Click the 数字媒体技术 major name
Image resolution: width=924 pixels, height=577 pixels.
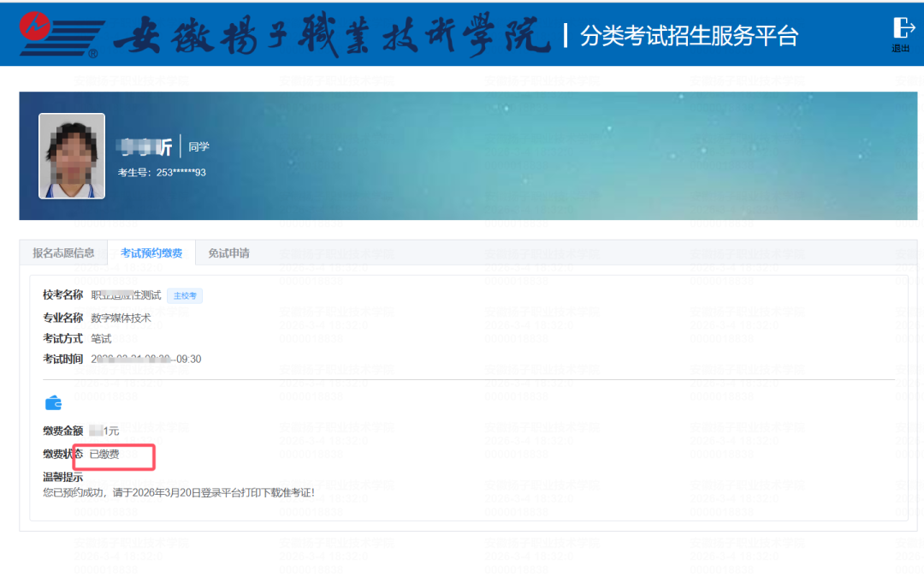tap(121, 318)
